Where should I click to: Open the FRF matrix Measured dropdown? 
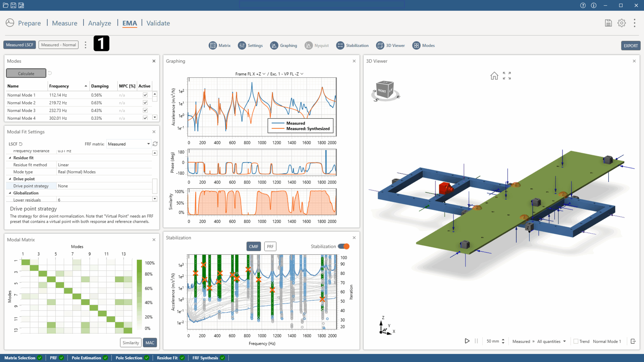[129, 144]
